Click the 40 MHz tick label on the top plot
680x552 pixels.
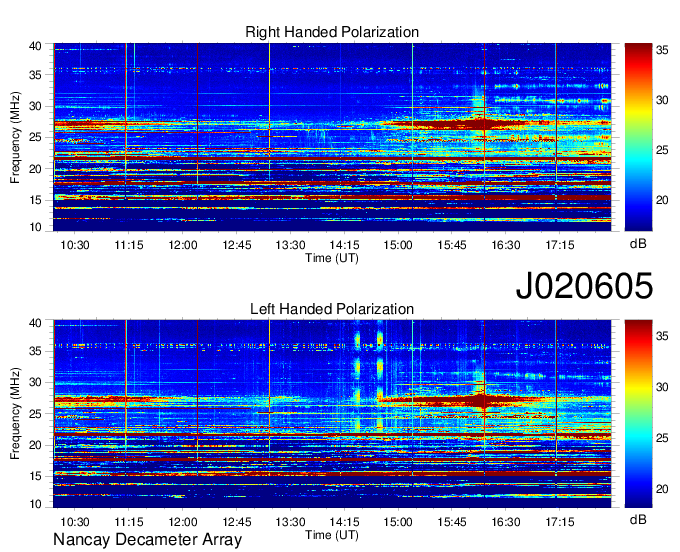[35, 46]
